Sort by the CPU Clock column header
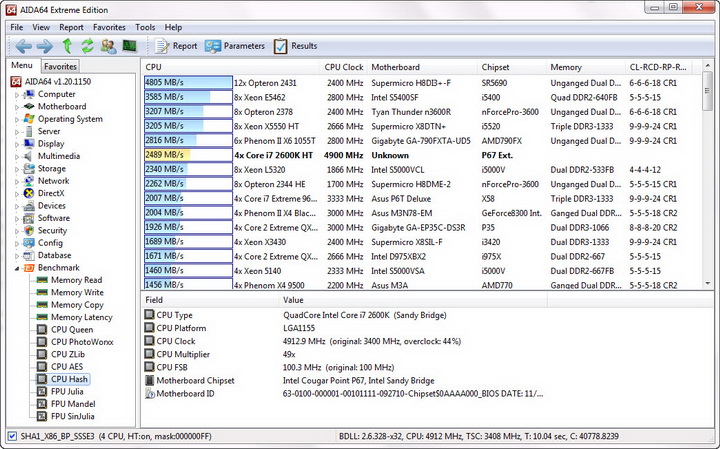Viewport: 720px width, 449px height. click(x=343, y=67)
